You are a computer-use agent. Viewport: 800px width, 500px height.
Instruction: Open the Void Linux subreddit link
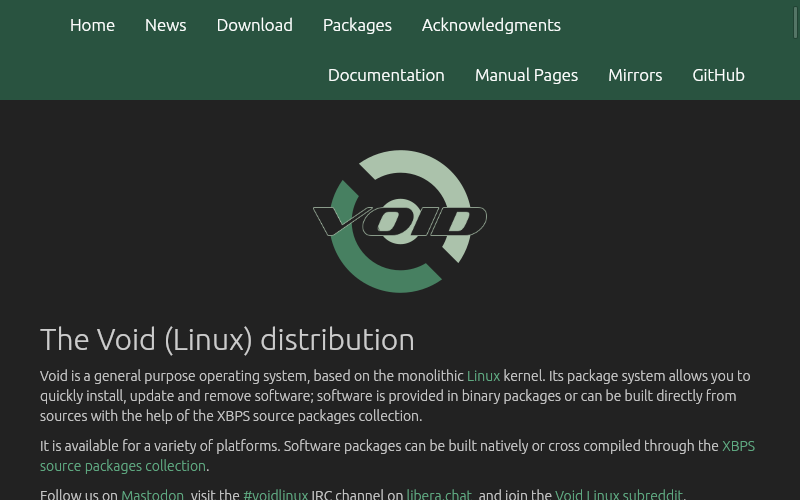click(619, 494)
